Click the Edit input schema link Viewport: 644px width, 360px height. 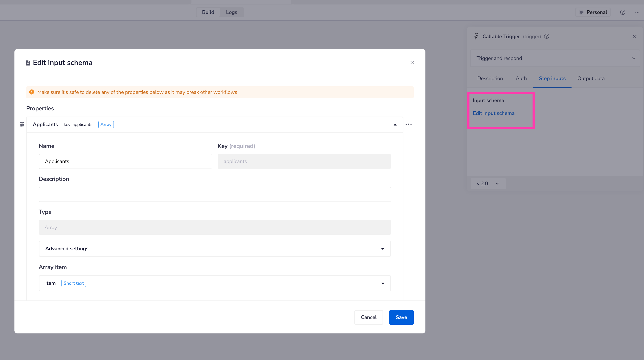(494, 113)
